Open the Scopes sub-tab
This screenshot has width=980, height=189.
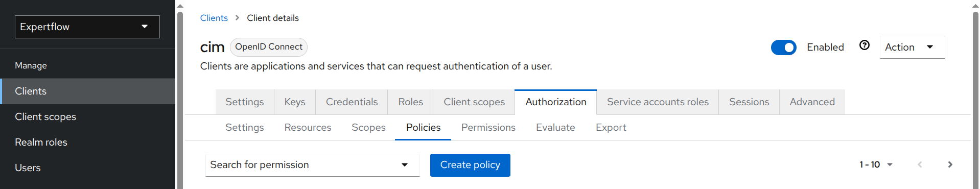[368, 127]
